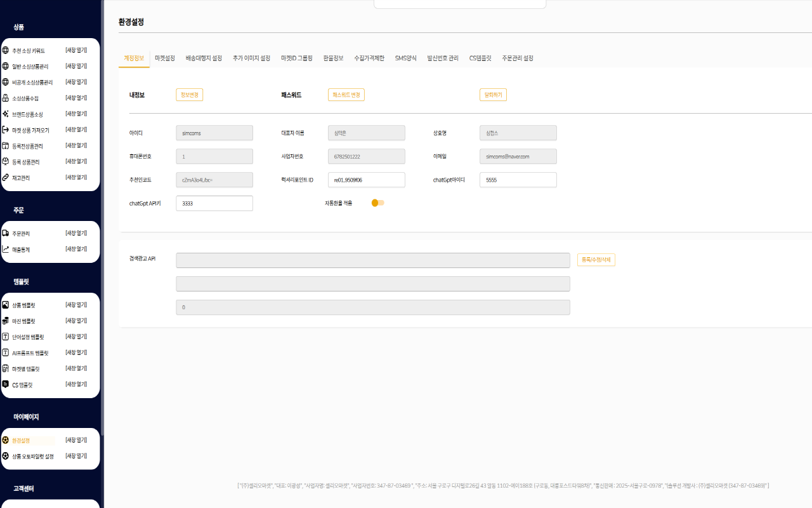Open 등록전상품관리 menu item
The width and height of the screenshot is (812, 508).
[28, 146]
